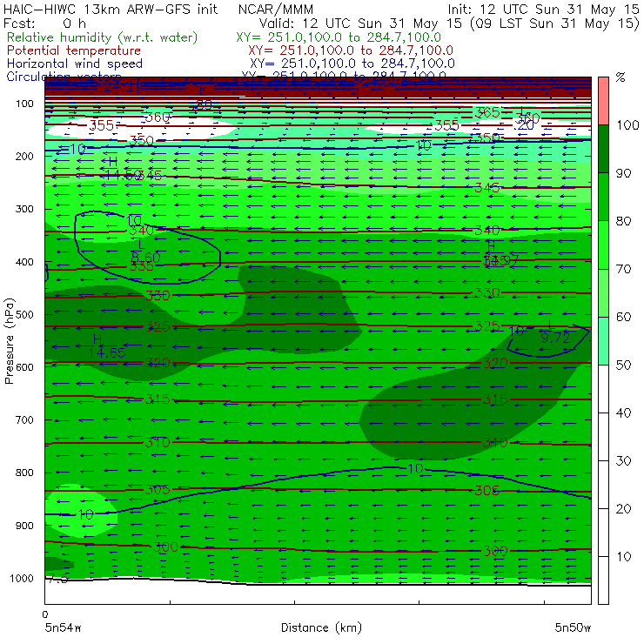Click the colorbar '70' tick label
Screen dimensions: 644x644
[623, 269]
